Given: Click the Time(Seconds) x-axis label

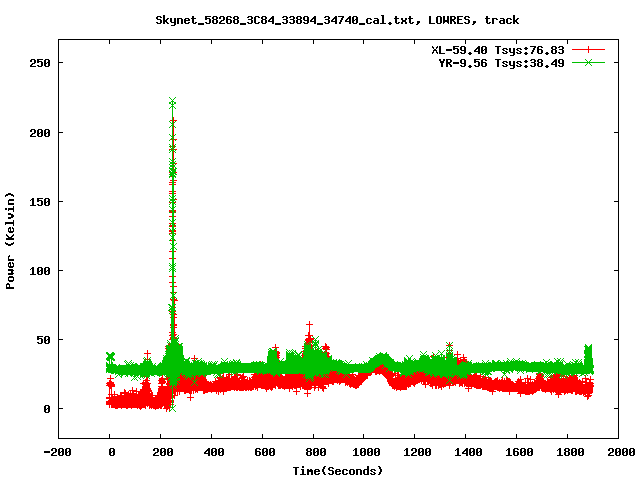Looking at the screenshot, I should click(338, 471).
